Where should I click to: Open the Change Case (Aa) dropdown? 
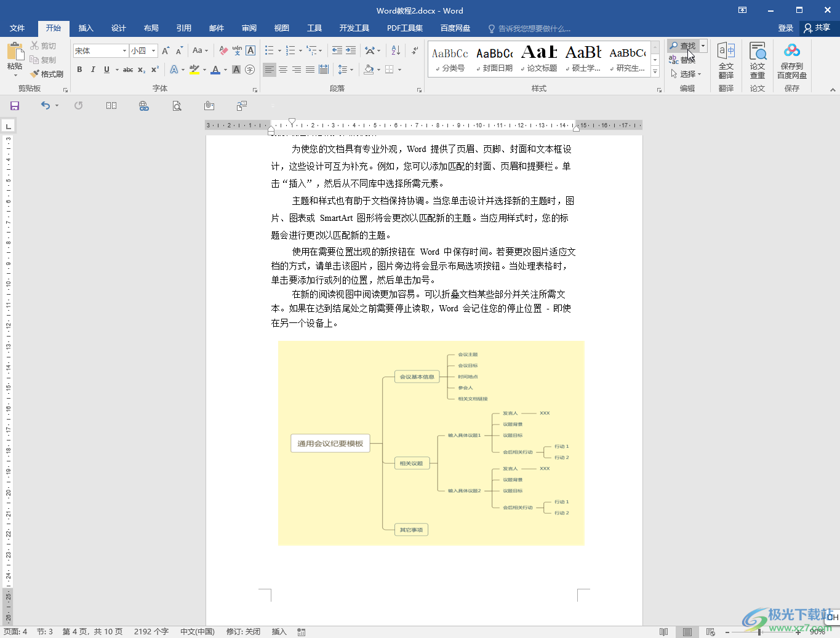coord(200,50)
